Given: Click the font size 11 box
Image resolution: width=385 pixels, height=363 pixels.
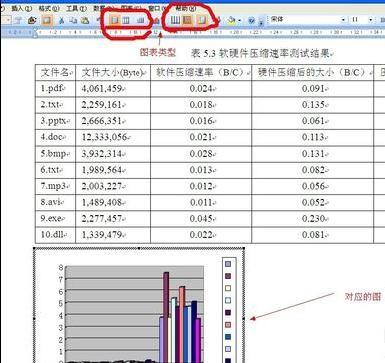Looking at the screenshot, I should [359, 20].
